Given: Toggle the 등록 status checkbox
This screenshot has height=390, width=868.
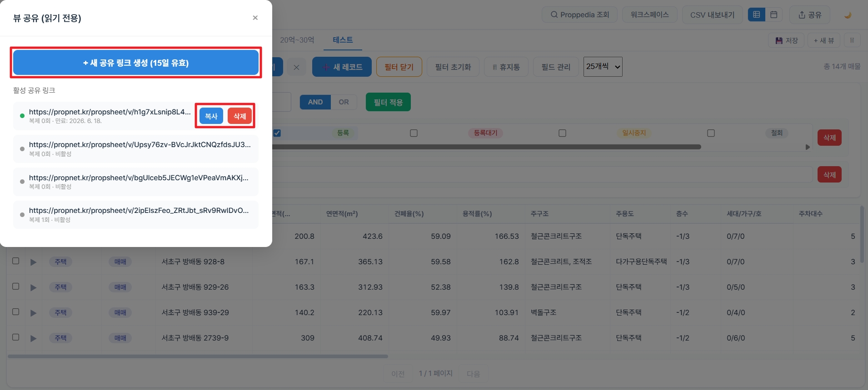Looking at the screenshot, I should click(x=277, y=133).
